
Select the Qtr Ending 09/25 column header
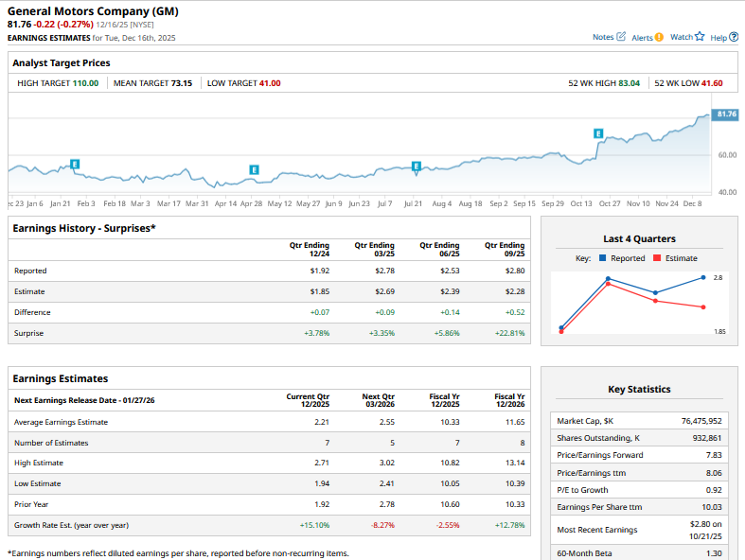pyautogui.click(x=505, y=249)
